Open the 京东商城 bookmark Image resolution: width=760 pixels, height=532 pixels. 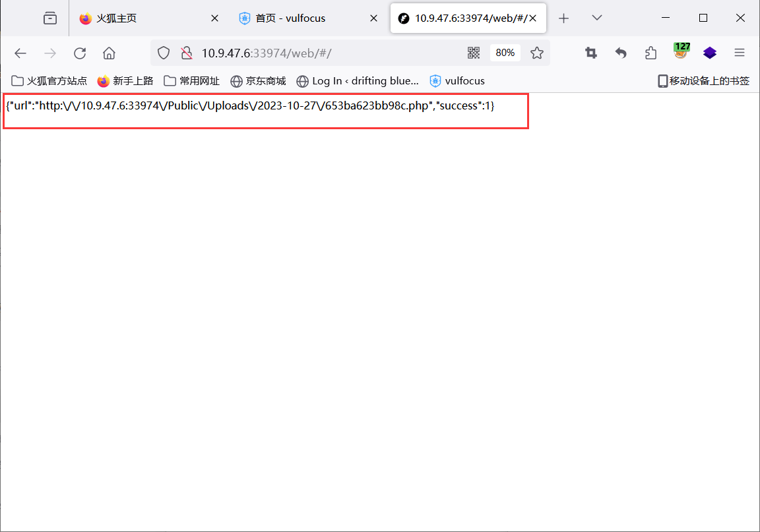[259, 81]
